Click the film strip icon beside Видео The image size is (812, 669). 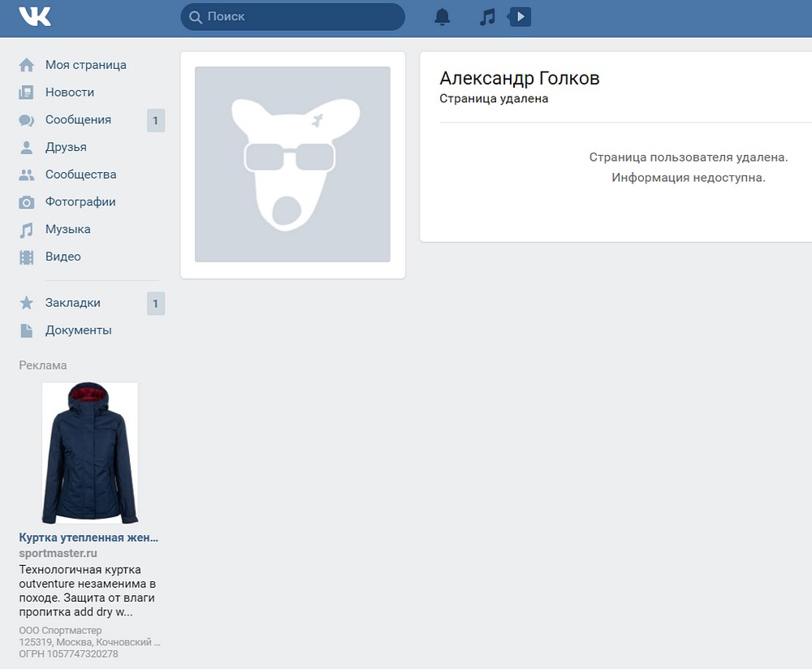point(27,257)
